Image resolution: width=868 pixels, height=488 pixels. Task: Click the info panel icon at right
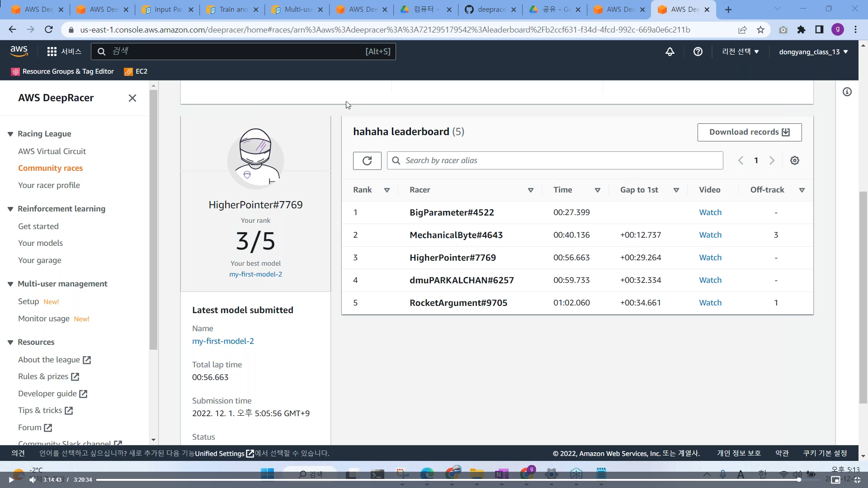[x=847, y=92]
